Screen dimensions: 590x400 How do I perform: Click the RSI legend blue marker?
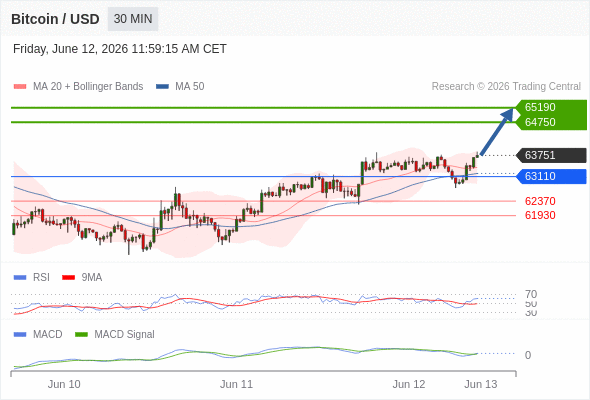coord(20,278)
